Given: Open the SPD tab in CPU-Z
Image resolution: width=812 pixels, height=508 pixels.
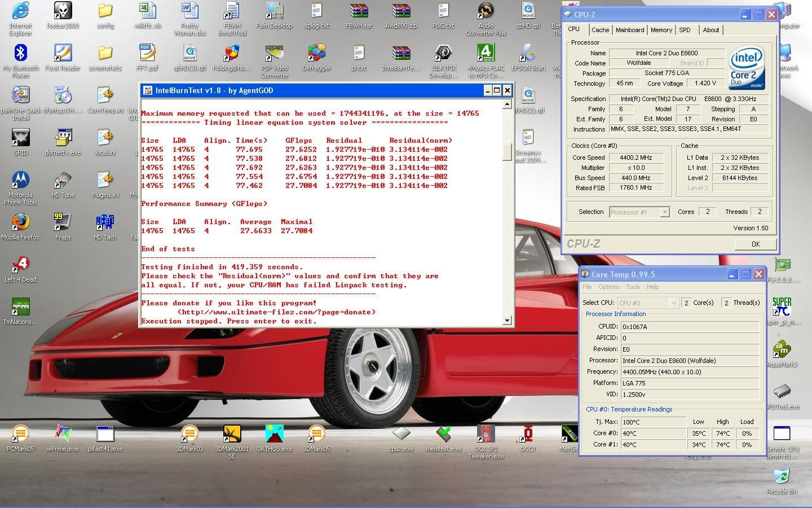Looking at the screenshot, I should tap(685, 30).
